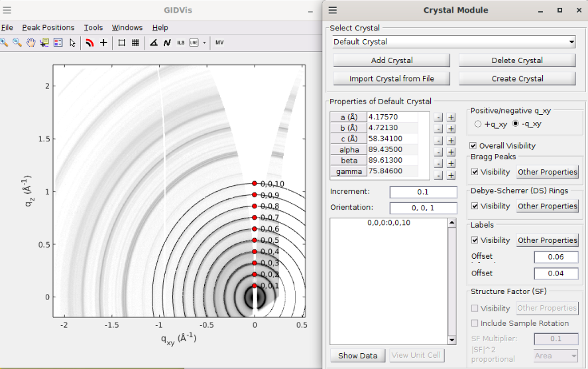Decrease gamma angle with minus button

(x=438, y=175)
